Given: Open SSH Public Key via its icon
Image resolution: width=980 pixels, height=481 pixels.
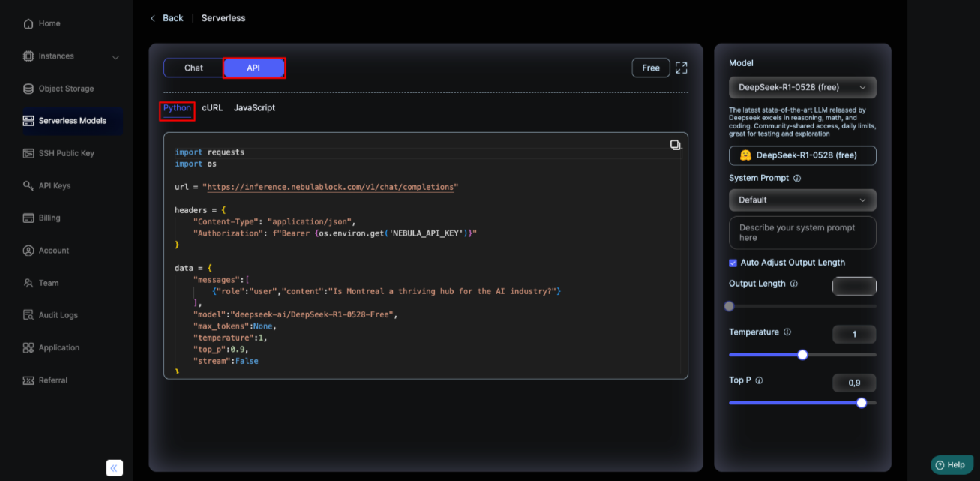Looking at the screenshot, I should (28, 153).
